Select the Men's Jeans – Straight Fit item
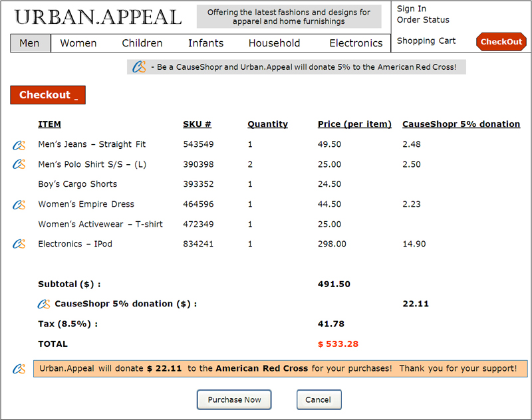532x420 pixels. pyautogui.click(x=92, y=144)
